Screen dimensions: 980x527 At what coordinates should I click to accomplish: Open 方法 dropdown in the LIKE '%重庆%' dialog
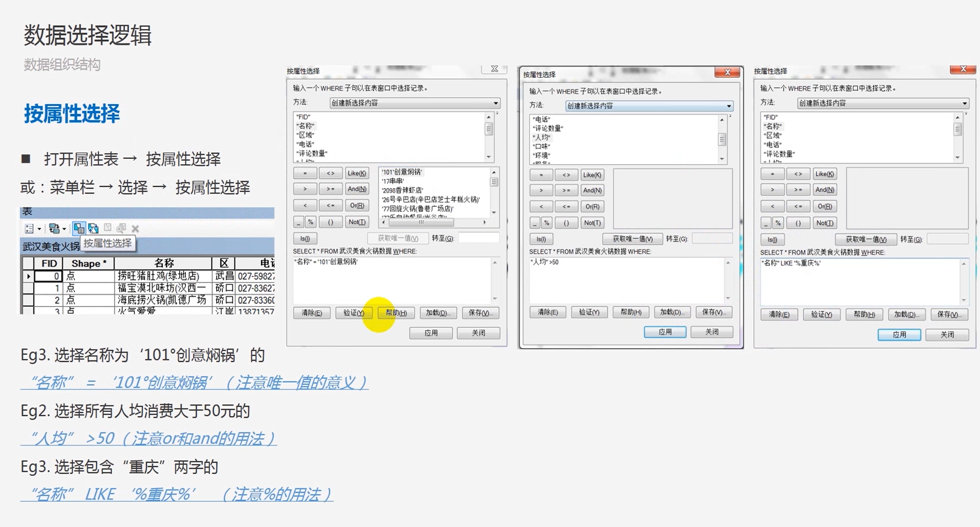(x=883, y=103)
